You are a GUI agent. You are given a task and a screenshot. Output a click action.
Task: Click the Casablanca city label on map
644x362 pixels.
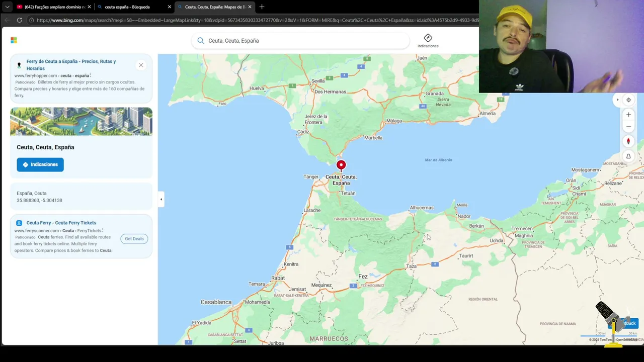(x=216, y=302)
